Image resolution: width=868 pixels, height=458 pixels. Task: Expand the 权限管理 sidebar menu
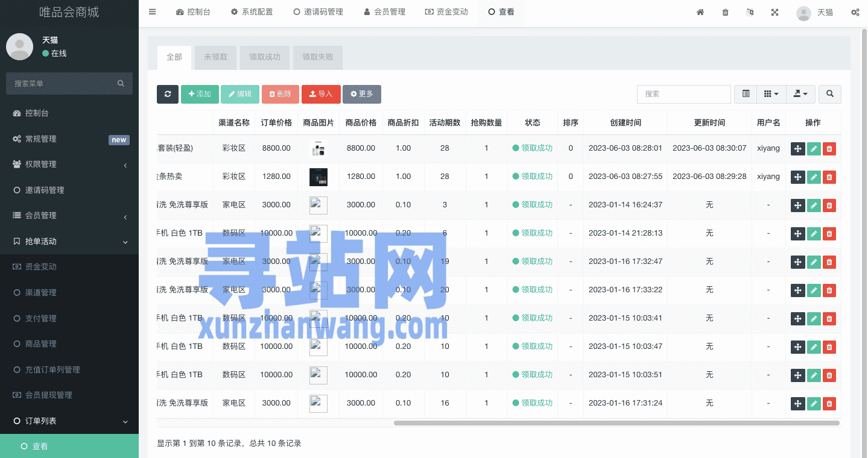(69, 165)
